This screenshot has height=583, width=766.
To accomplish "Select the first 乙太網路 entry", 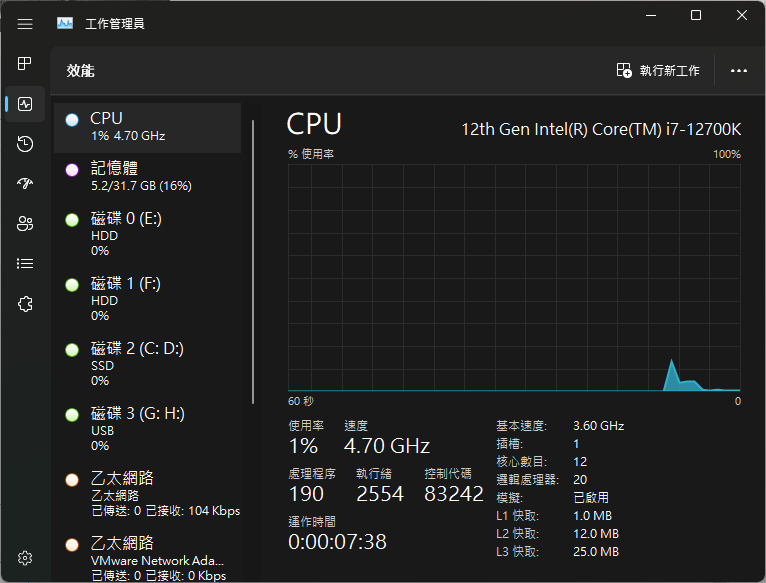I will tap(147, 494).
